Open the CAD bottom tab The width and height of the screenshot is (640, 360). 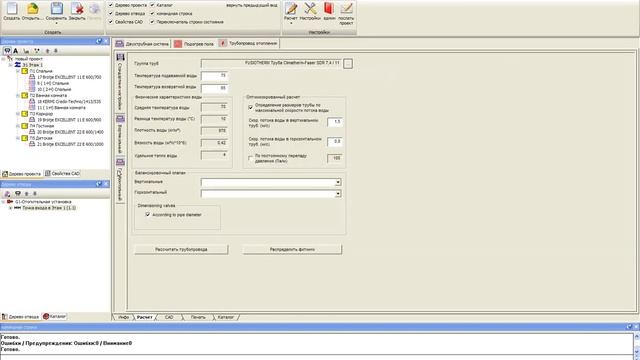tap(169, 317)
